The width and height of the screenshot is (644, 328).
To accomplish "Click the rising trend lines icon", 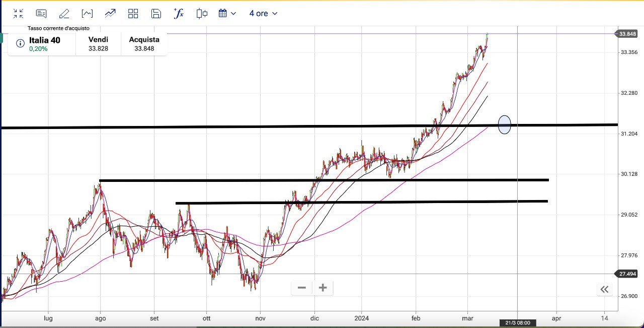I will click(110, 14).
